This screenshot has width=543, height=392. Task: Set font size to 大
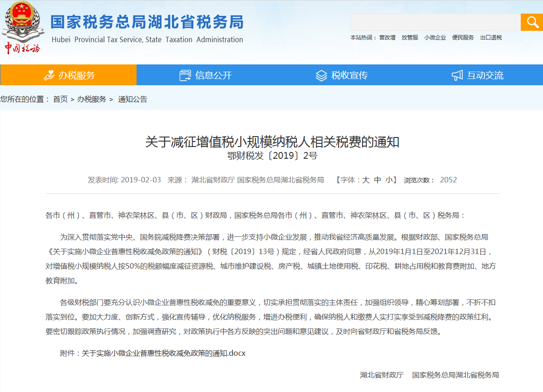(x=366, y=180)
